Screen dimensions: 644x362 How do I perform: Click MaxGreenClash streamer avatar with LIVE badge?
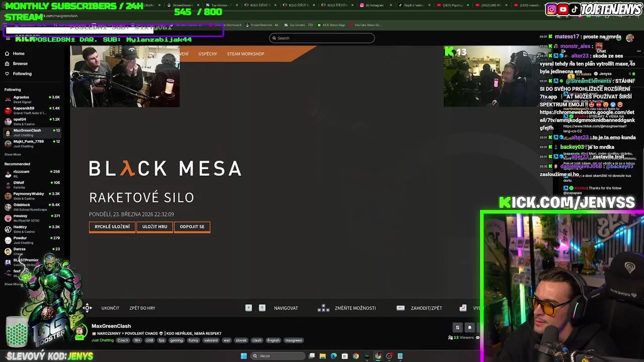(x=79, y=332)
